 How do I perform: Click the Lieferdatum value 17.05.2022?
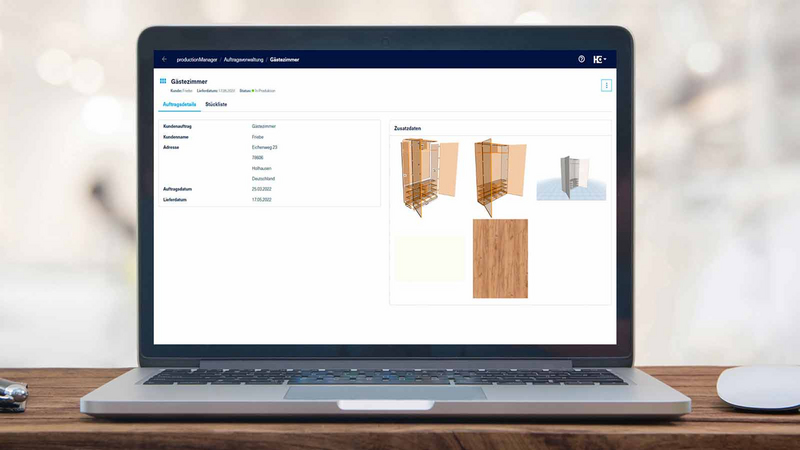(261, 199)
